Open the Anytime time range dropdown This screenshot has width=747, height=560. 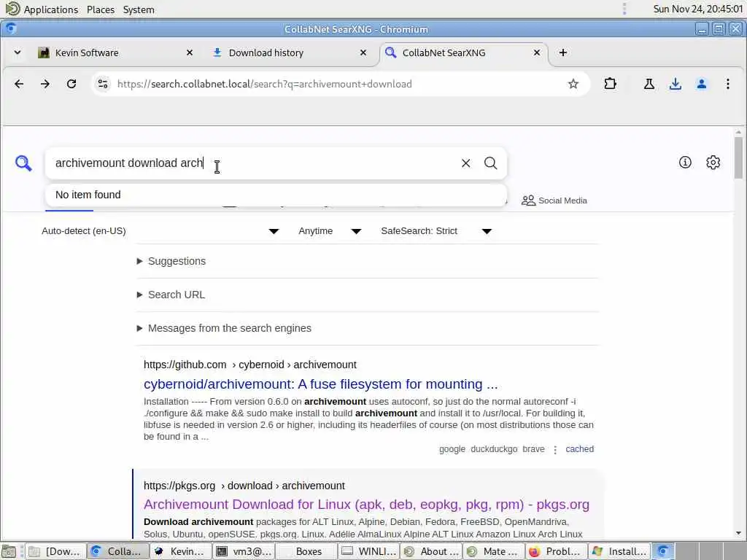(x=330, y=231)
